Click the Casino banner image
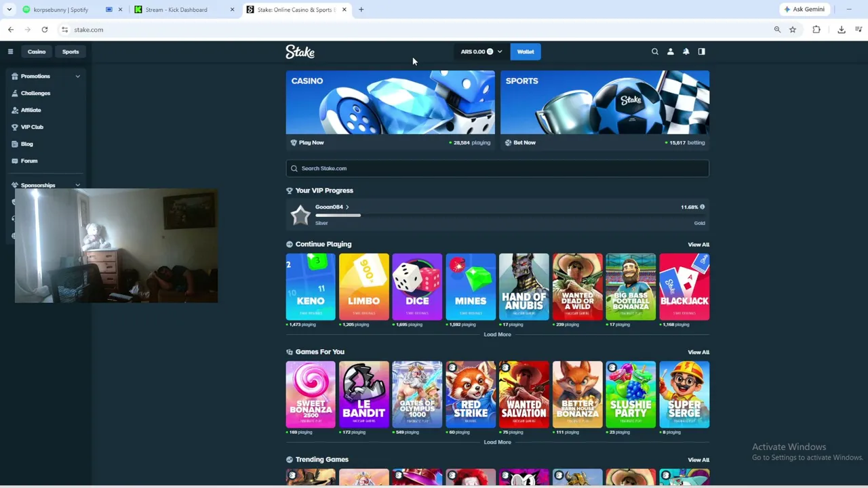 [390, 102]
